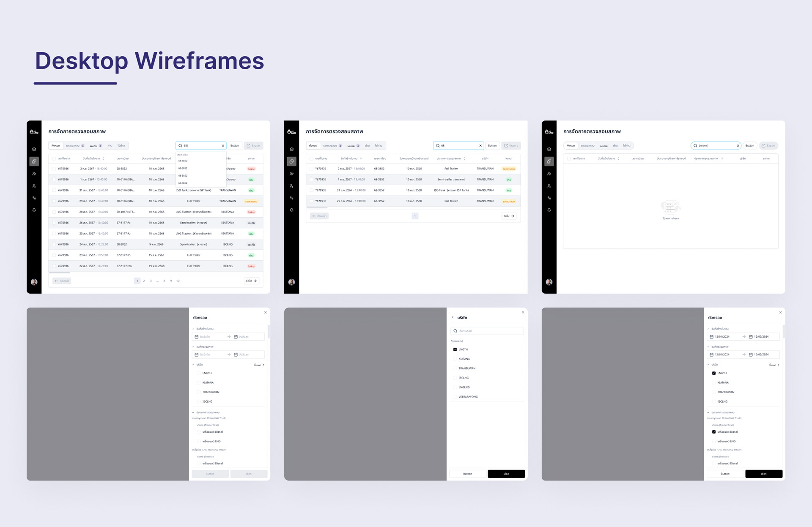Collapse ประเภทการตรวจสอบ section in filter with 12/01/2024 dates

(x=708, y=412)
